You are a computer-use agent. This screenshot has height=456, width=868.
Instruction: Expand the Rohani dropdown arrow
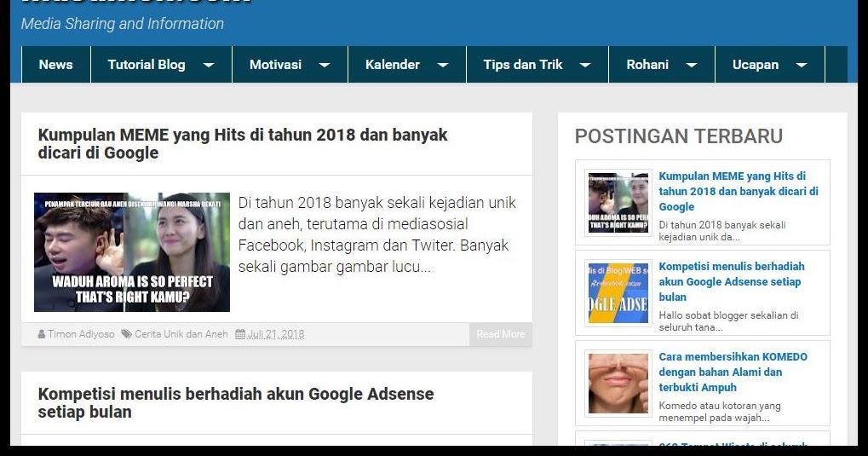[x=692, y=65]
